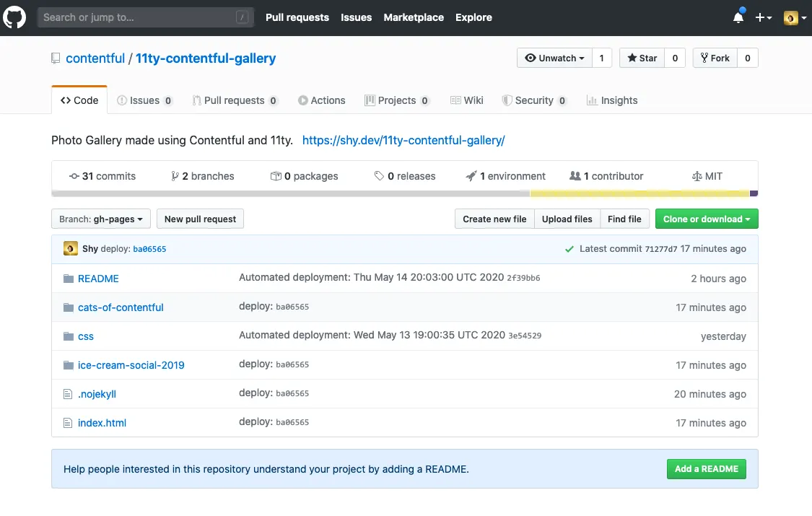This screenshot has height=516, width=812.
Task: View the 1 environment deployments
Action: coord(505,176)
